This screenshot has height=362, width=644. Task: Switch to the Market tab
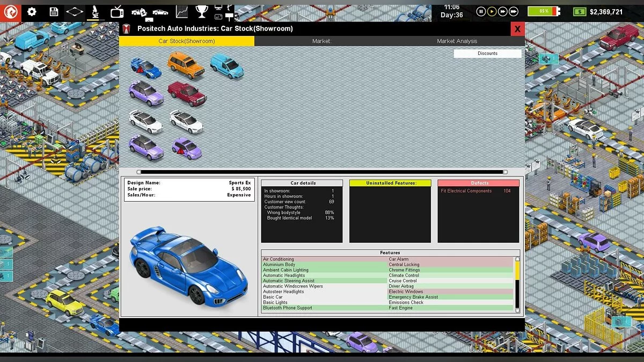click(x=322, y=41)
